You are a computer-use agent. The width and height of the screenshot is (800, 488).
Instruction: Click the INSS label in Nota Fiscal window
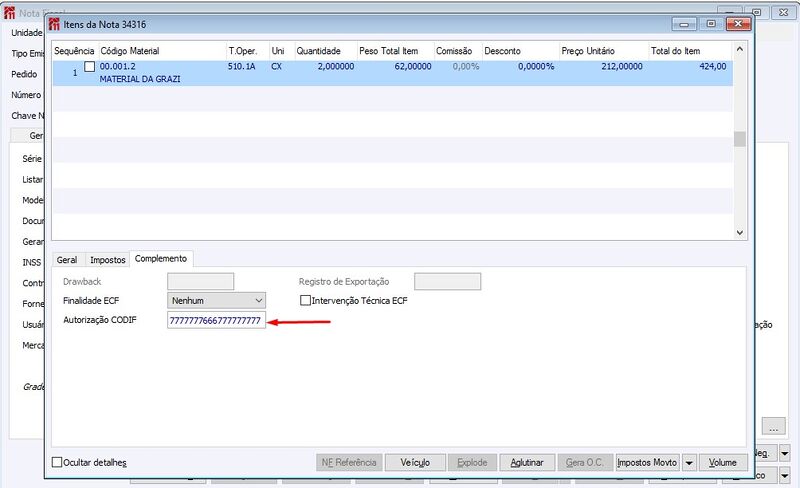tap(32, 262)
